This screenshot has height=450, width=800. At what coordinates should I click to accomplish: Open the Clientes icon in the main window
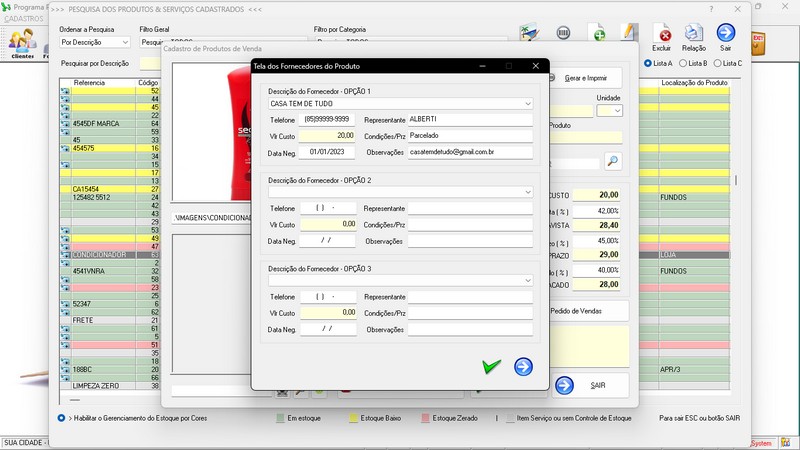coord(22,43)
